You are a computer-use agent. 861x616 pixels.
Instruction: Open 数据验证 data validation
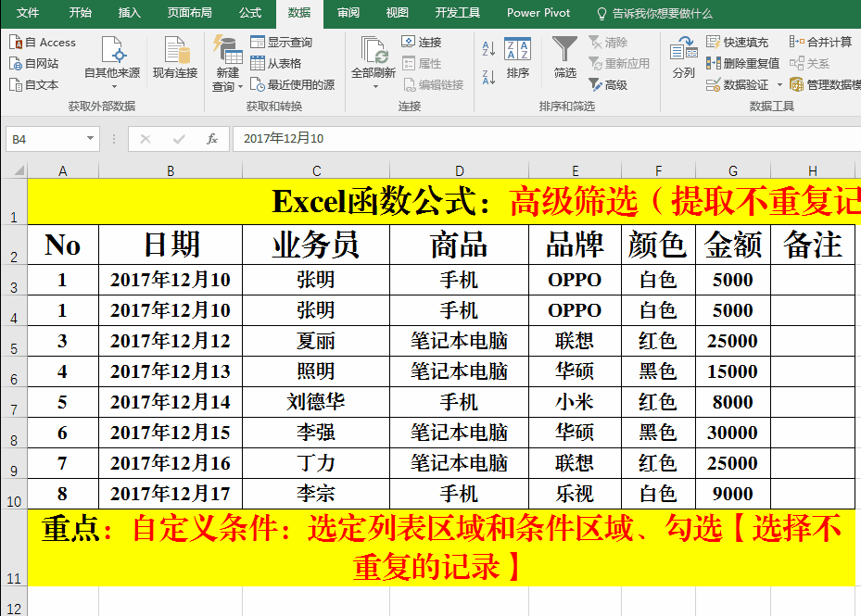[x=737, y=84]
